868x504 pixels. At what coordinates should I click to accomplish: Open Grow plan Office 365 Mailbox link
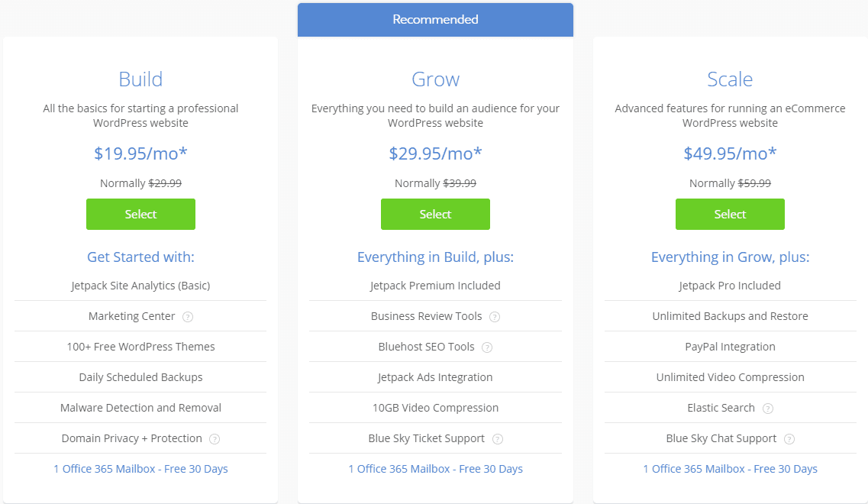(435, 469)
